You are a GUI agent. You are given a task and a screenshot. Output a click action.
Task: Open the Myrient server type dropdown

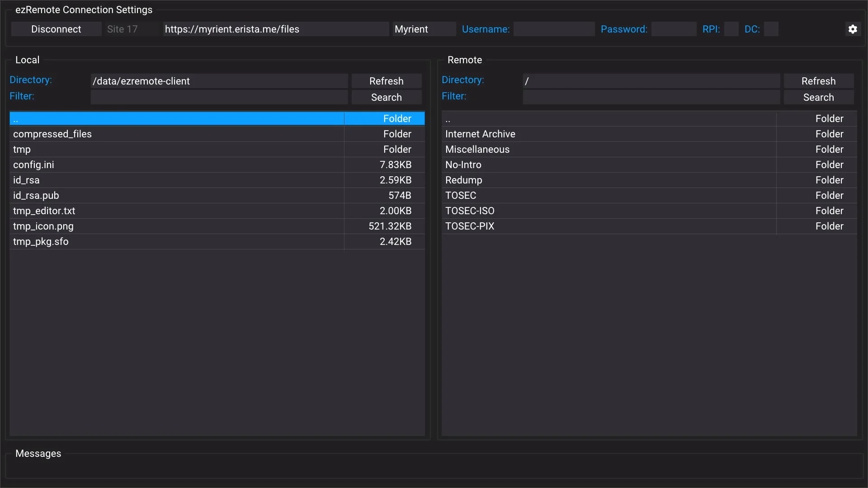click(x=423, y=29)
